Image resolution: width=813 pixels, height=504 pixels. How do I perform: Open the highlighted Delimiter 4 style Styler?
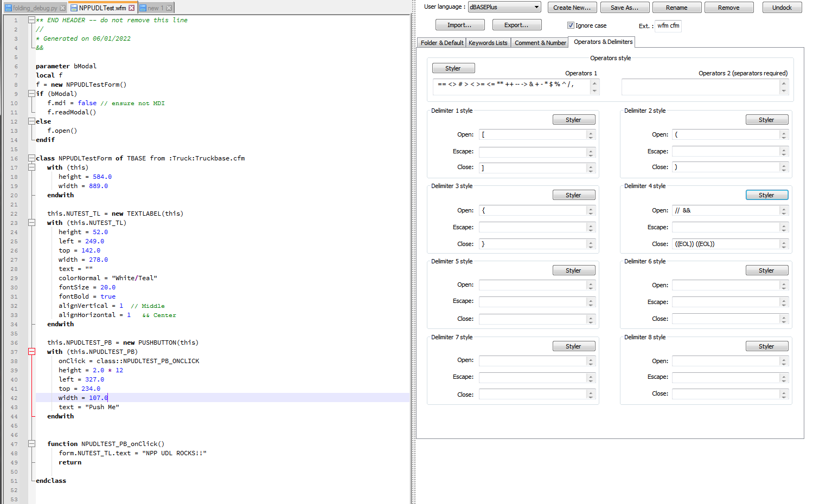[767, 195]
